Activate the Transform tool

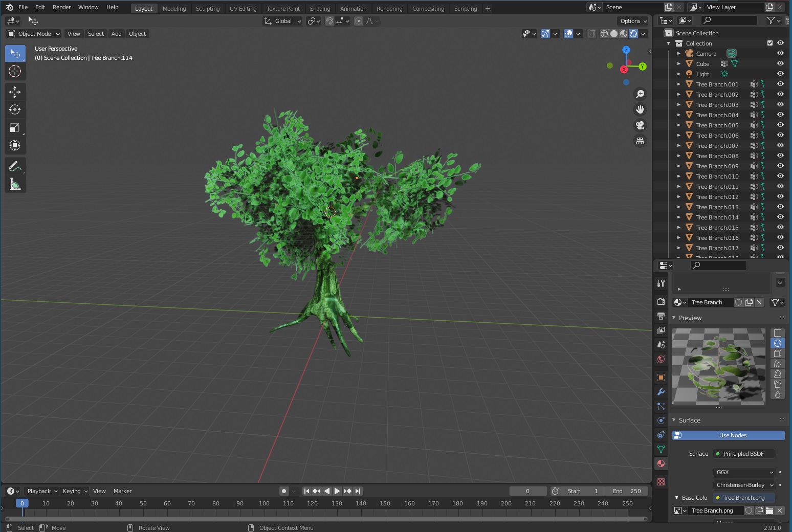coord(15,146)
